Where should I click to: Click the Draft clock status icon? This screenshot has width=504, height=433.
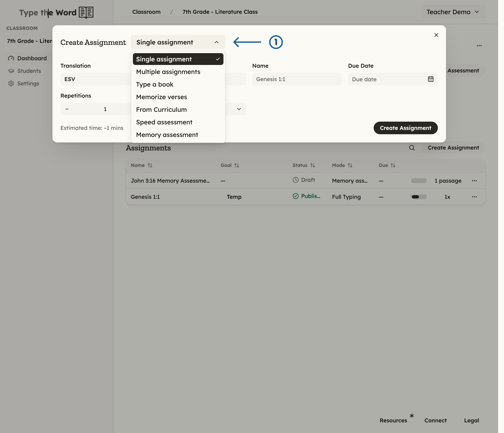pyautogui.click(x=295, y=180)
